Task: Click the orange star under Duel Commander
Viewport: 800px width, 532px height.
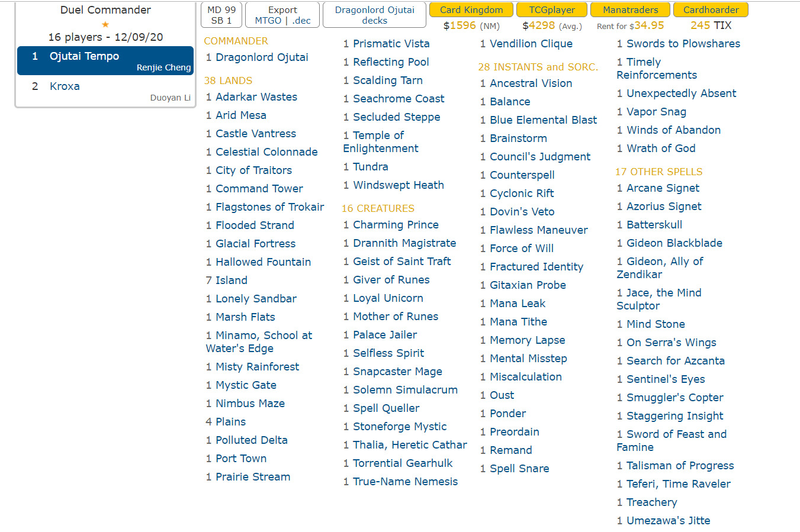Action: pos(105,24)
